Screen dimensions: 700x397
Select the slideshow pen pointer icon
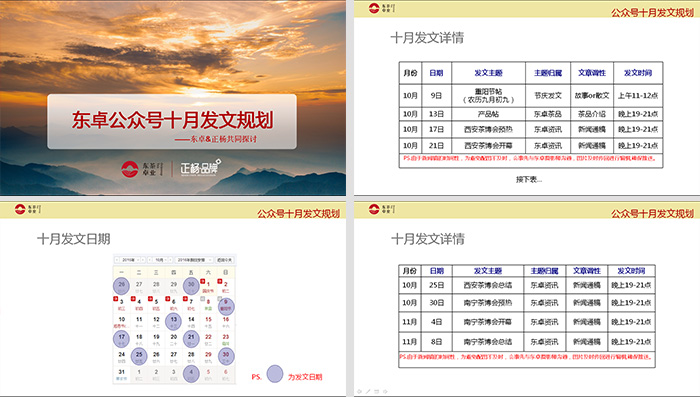[368, 392]
